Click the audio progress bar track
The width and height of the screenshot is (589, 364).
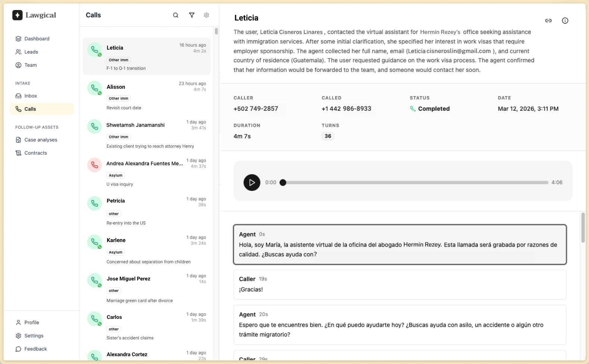(x=414, y=182)
